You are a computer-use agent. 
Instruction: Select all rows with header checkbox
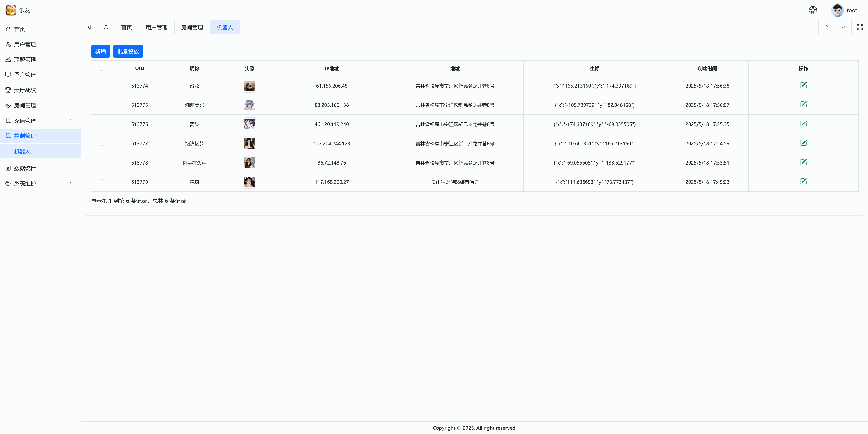click(x=101, y=68)
